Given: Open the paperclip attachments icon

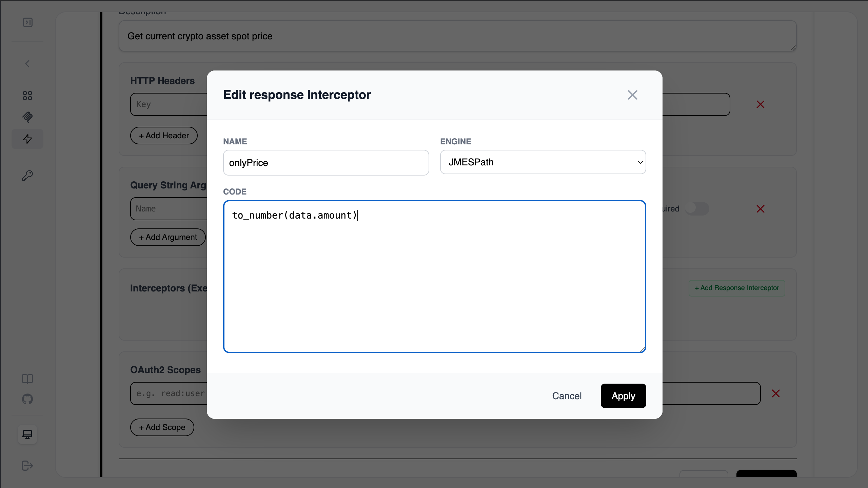Looking at the screenshot, I should (27, 117).
